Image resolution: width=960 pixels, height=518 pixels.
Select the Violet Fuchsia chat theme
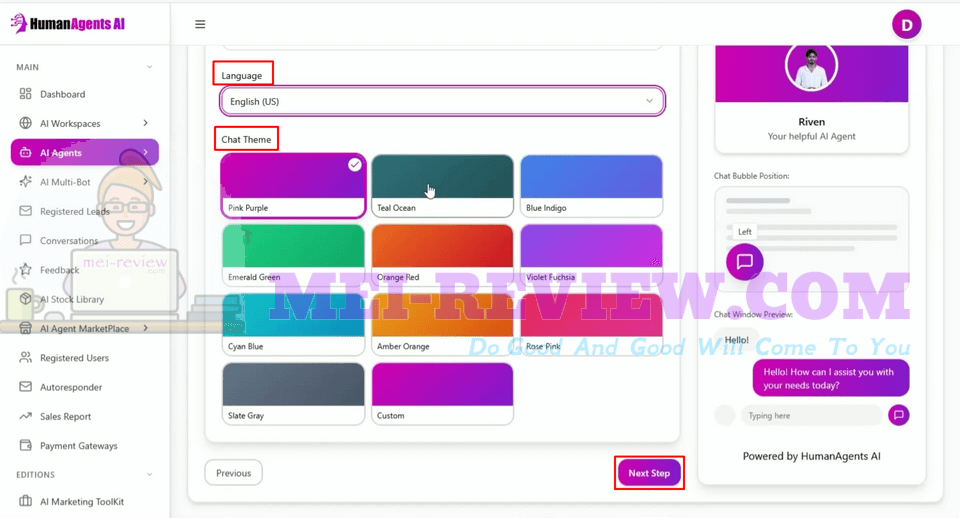pos(591,255)
